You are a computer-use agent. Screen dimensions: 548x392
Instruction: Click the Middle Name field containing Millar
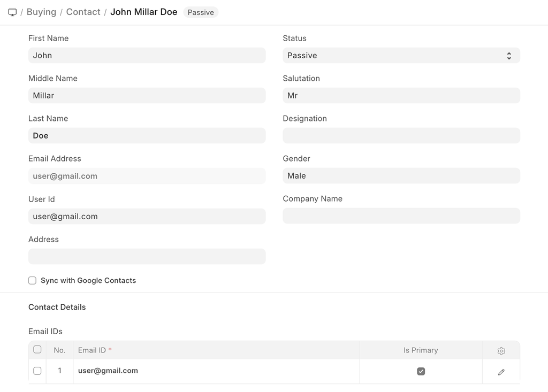147,96
